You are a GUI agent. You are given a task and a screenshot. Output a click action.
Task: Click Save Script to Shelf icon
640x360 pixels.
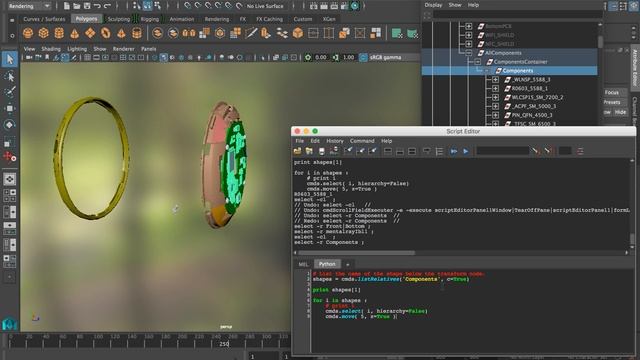[x=334, y=151]
